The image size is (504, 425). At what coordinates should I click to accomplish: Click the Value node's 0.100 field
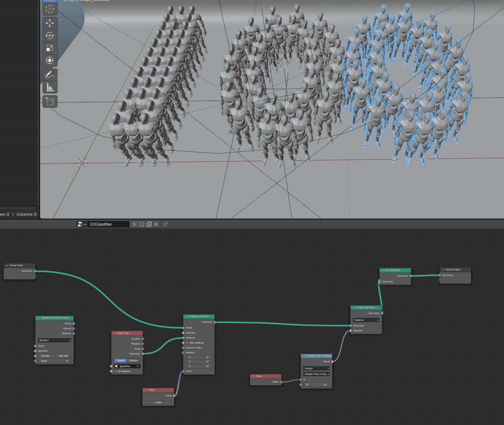click(158, 402)
